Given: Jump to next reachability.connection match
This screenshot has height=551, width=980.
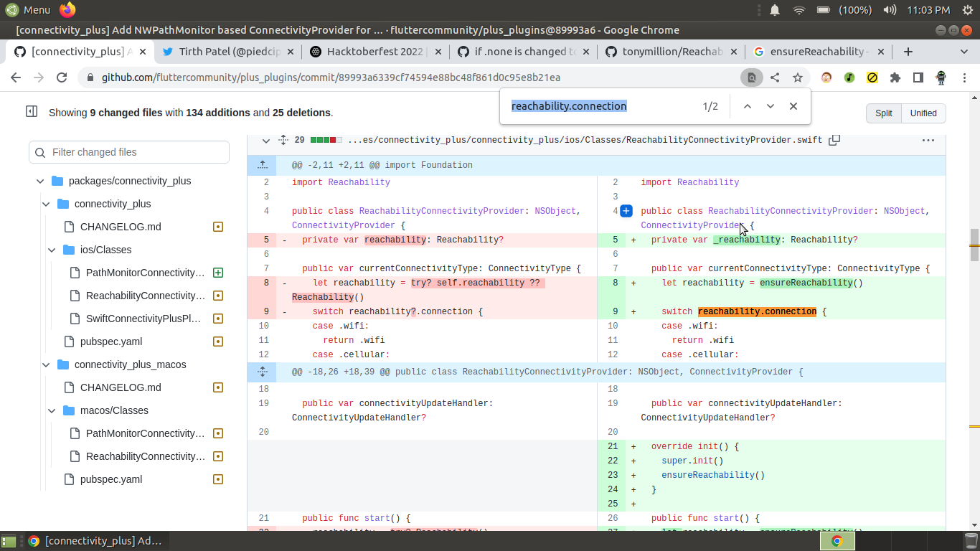Looking at the screenshot, I should point(770,105).
